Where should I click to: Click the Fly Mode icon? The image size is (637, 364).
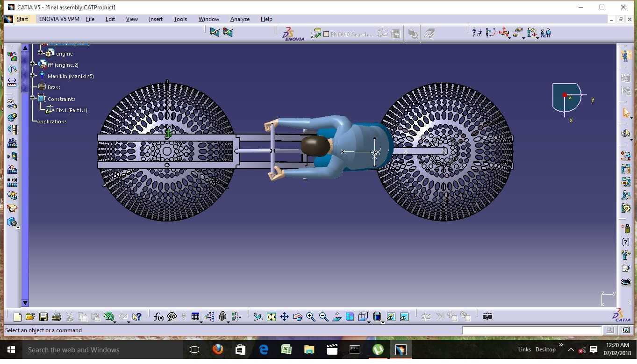(x=258, y=317)
